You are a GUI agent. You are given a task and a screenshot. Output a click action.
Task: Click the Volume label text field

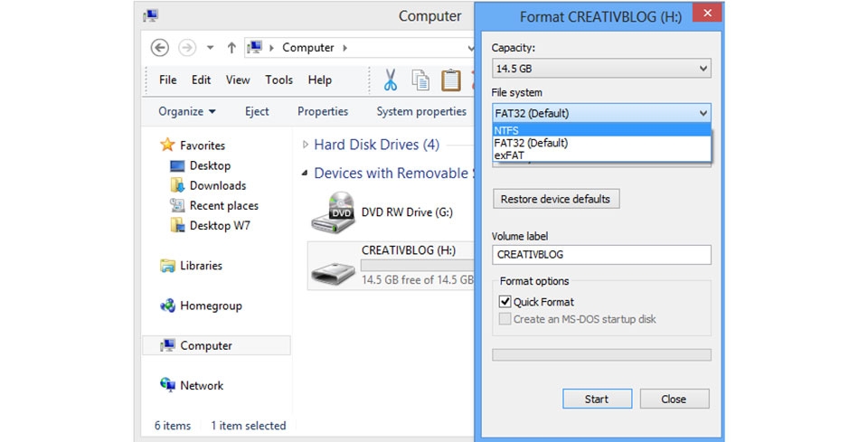pos(601,255)
